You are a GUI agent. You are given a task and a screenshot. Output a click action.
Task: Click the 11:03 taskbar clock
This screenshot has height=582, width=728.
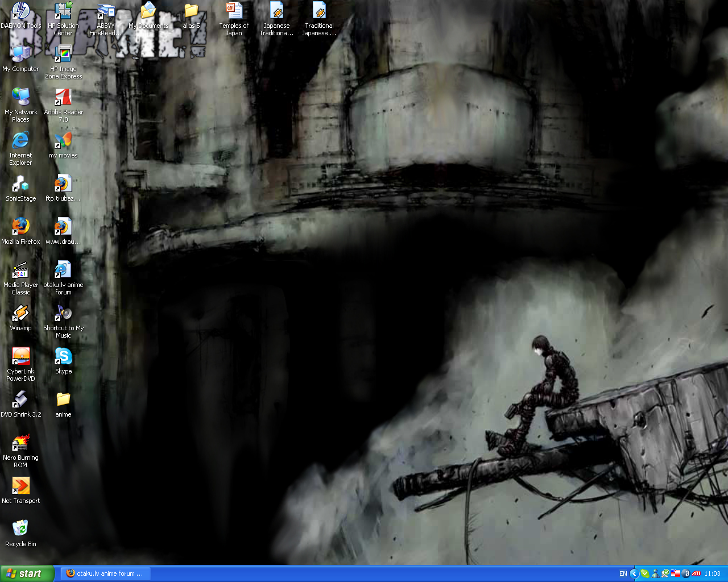click(712, 573)
